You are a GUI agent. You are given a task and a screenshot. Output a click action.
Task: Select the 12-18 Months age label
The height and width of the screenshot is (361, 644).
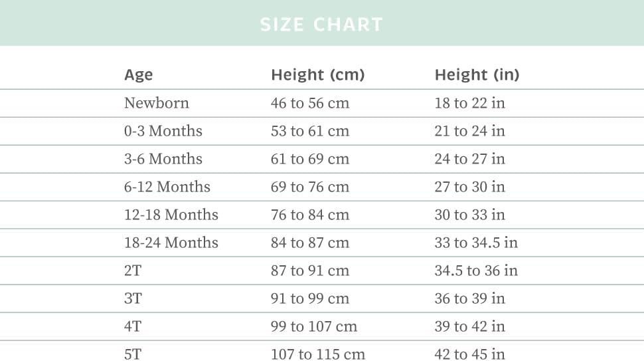point(171,215)
